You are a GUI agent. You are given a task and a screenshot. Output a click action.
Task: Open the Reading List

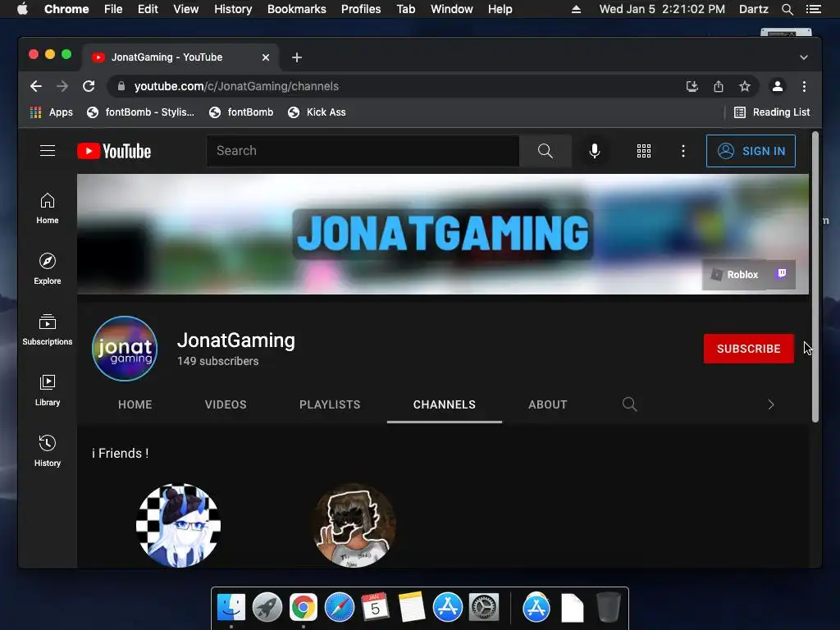click(772, 112)
